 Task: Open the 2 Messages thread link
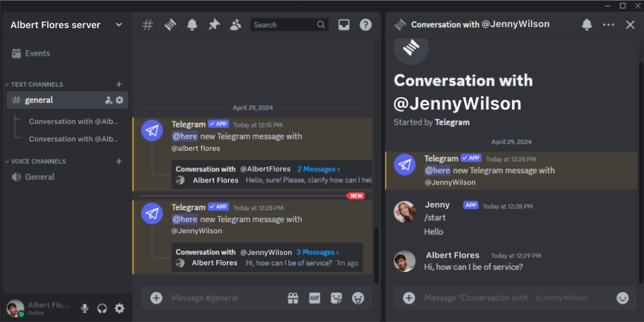click(x=318, y=169)
